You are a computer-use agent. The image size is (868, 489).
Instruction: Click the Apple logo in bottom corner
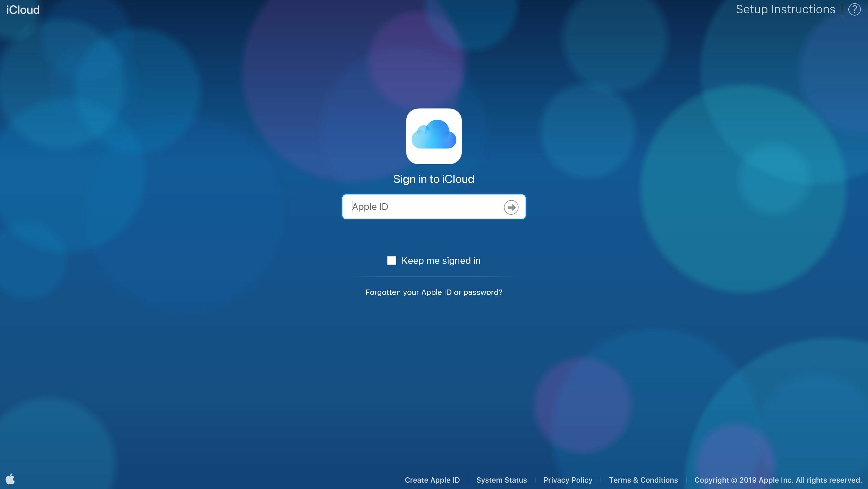[x=10, y=479]
